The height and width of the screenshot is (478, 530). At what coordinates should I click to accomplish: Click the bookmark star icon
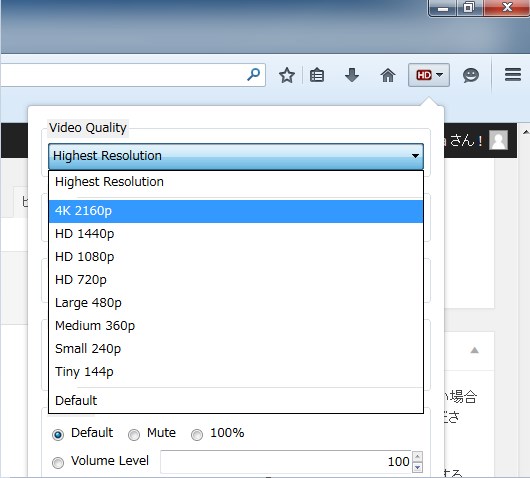(287, 75)
